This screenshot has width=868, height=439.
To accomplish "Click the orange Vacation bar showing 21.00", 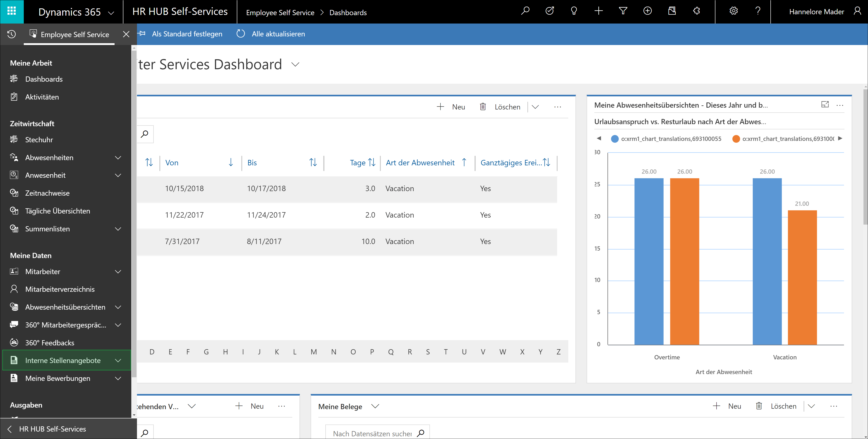I will coord(802,278).
